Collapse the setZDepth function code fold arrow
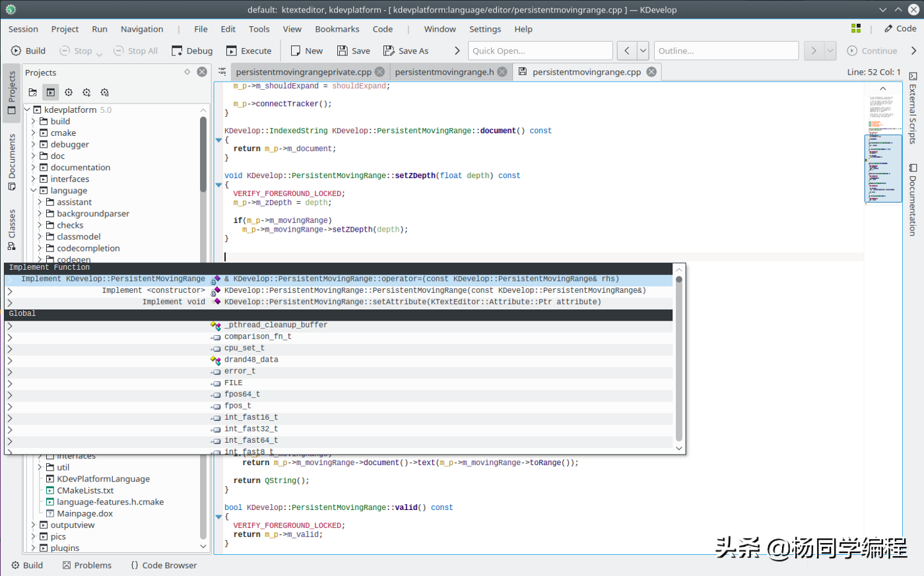 [218, 185]
